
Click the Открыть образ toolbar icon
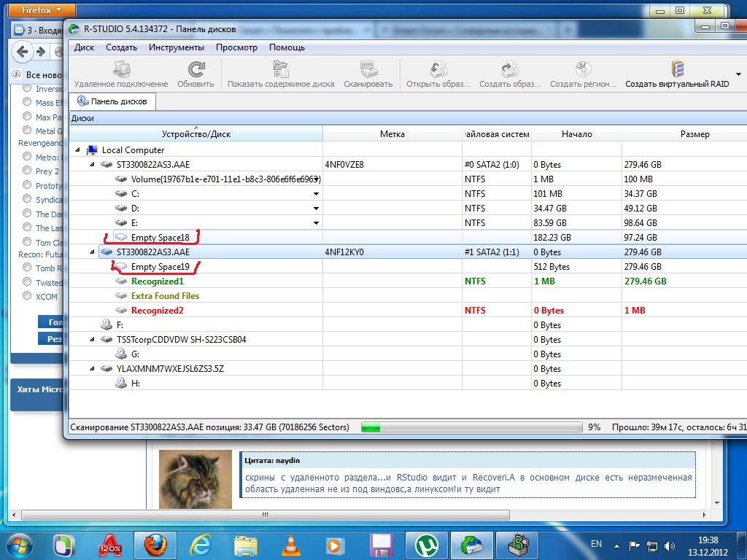pyautogui.click(x=438, y=69)
